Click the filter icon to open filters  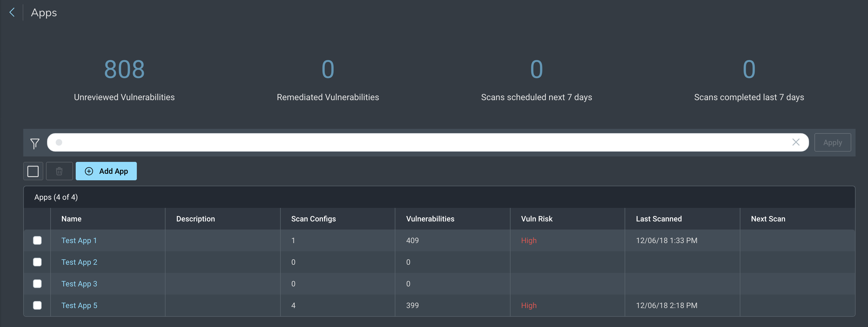[x=35, y=143]
